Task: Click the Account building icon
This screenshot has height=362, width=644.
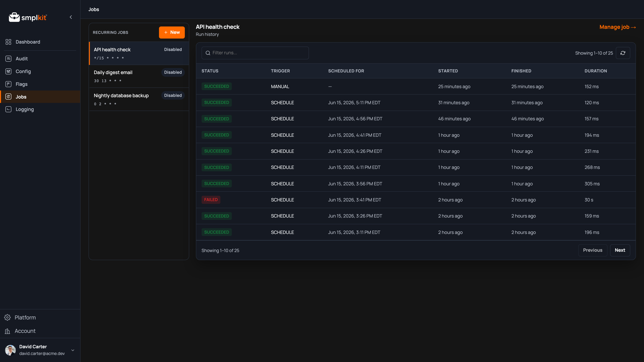Action: pos(8,331)
